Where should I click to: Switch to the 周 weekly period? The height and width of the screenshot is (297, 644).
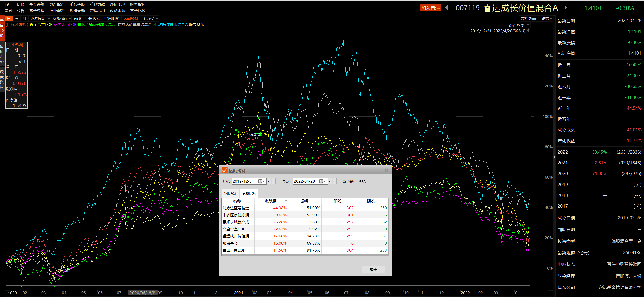coord(16,19)
